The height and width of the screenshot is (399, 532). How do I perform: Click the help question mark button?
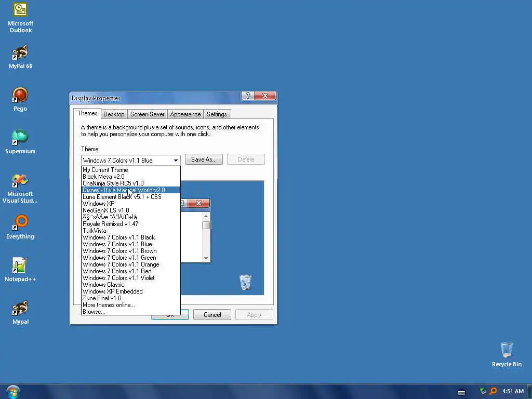[248, 96]
